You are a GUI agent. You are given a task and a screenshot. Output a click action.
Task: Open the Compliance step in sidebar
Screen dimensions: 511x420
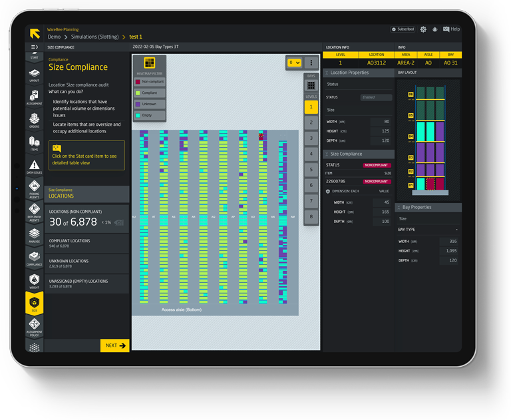34,259
